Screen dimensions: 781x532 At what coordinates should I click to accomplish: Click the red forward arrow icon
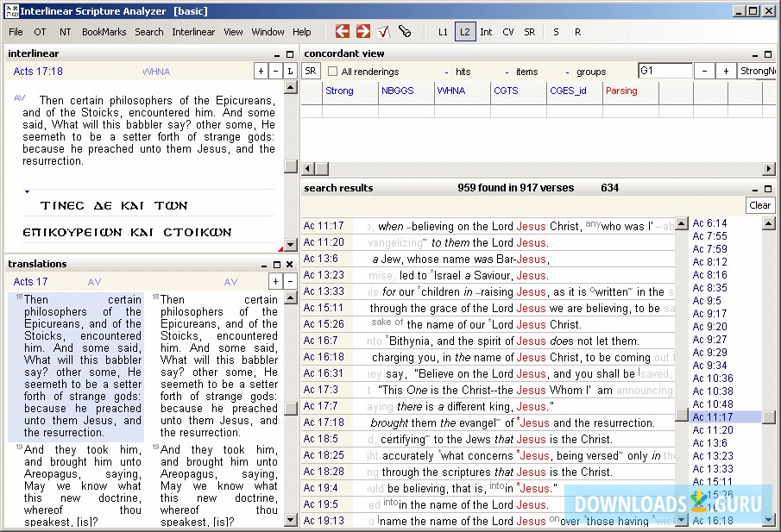coord(363,32)
